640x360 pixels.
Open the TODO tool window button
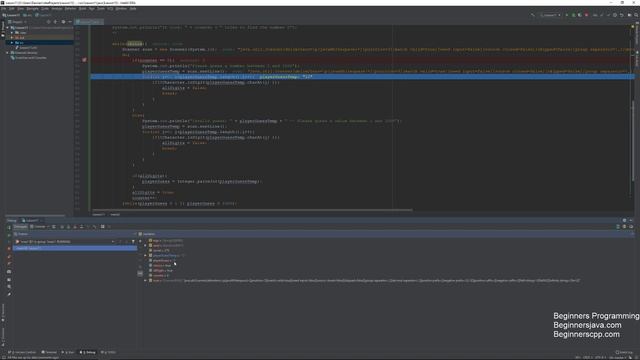click(x=109, y=352)
